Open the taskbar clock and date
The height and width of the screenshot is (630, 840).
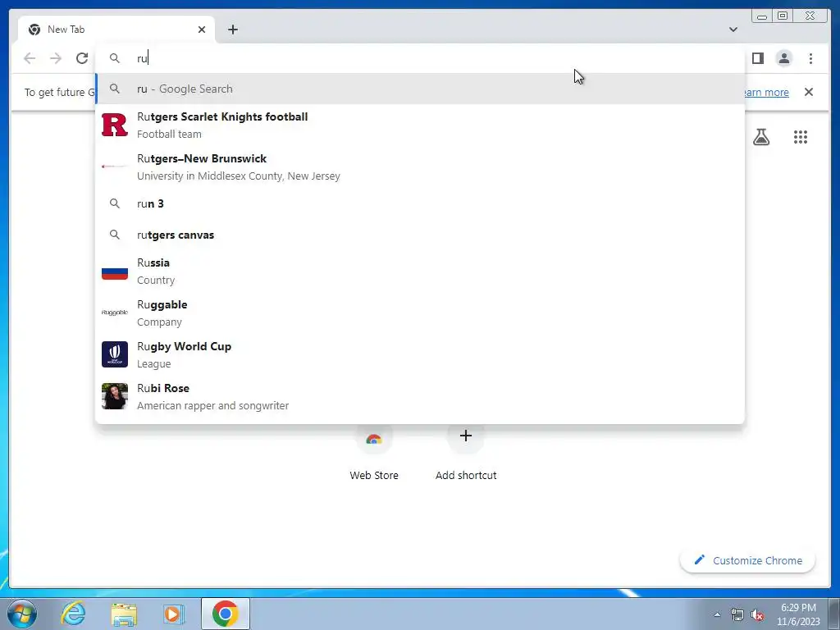click(798, 614)
